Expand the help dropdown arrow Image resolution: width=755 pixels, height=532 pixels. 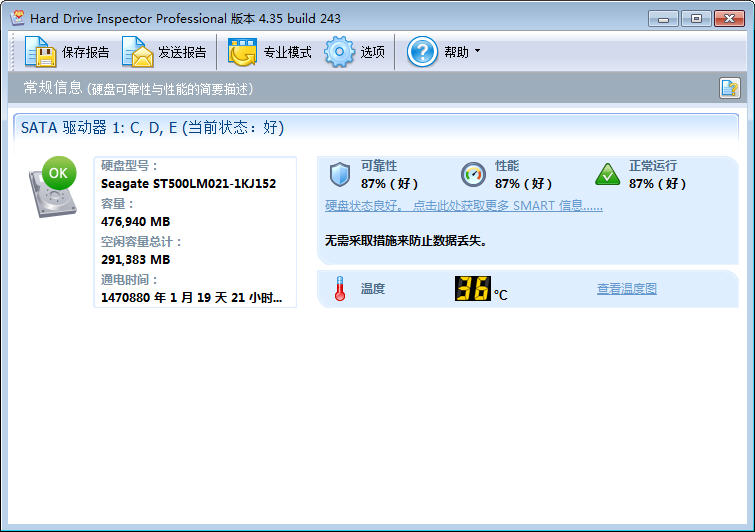[x=478, y=51]
